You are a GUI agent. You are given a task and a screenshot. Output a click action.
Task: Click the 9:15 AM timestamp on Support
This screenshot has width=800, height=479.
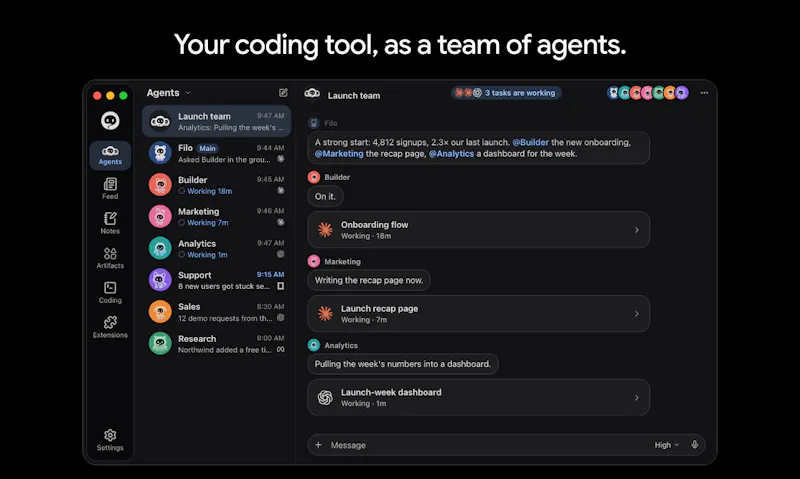(270, 274)
